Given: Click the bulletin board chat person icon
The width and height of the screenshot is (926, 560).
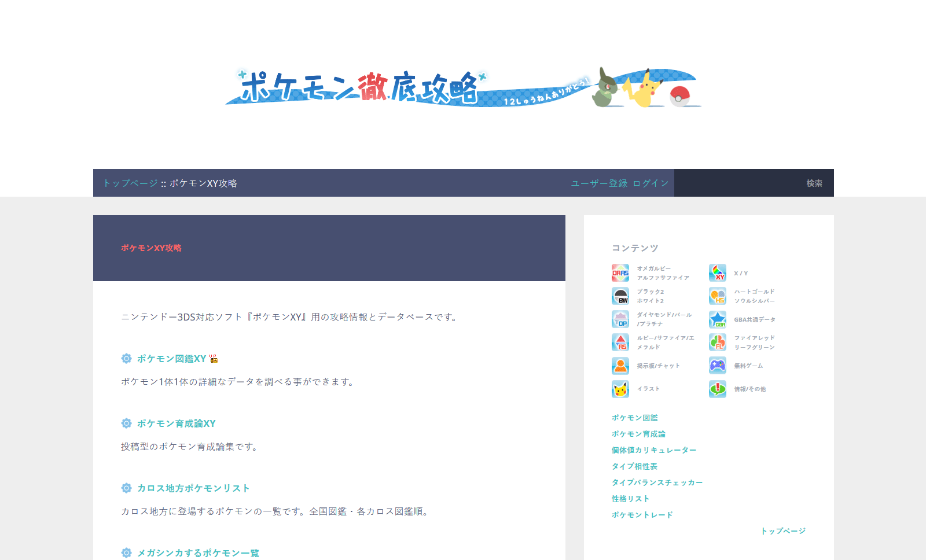Looking at the screenshot, I should click(x=620, y=366).
